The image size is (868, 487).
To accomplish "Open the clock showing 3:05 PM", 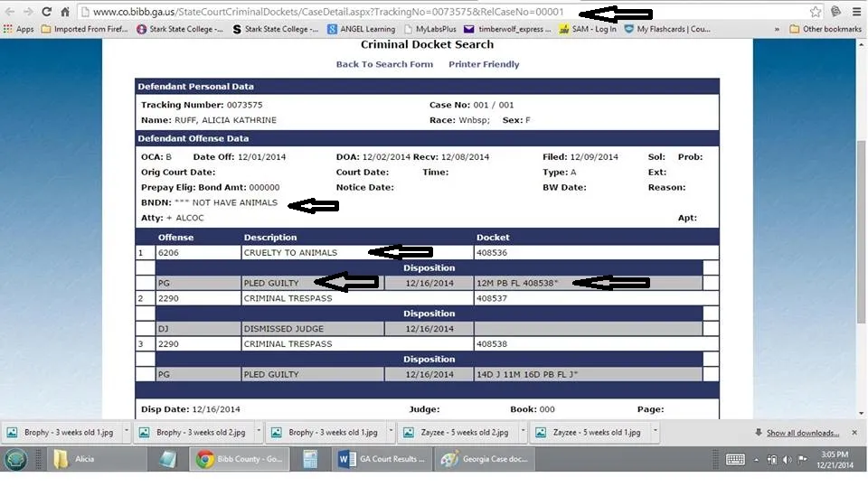I will tap(835, 459).
